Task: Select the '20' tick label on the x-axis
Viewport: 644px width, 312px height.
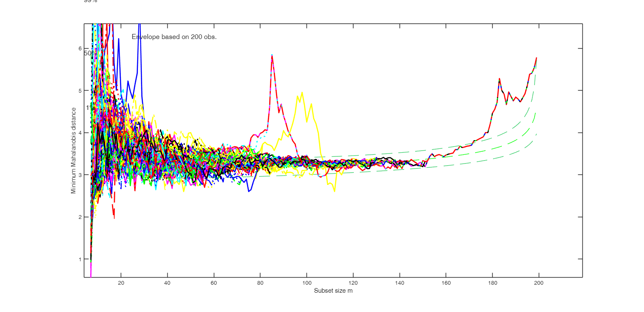Action: pyautogui.click(x=121, y=283)
